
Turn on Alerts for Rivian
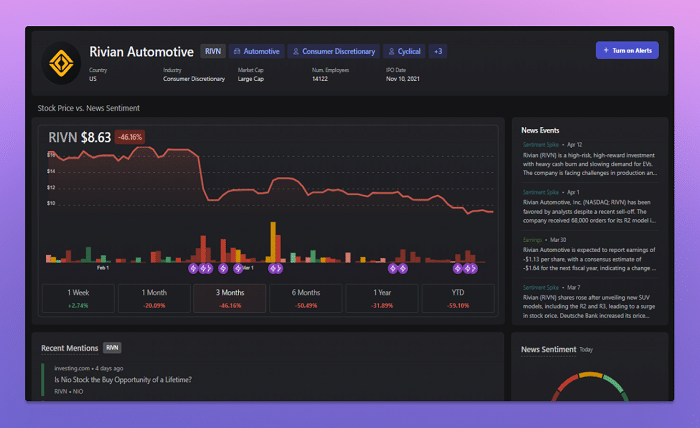627,50
